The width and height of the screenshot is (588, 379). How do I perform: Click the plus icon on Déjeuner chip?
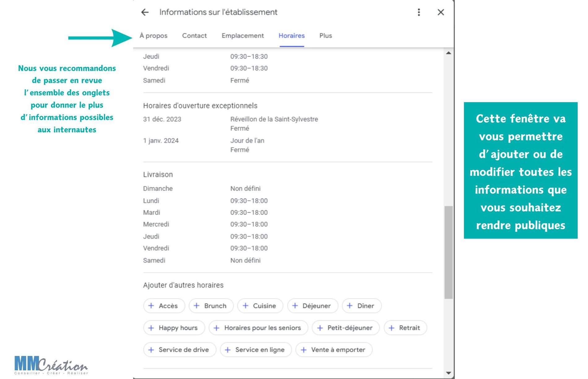coord(295,306)
